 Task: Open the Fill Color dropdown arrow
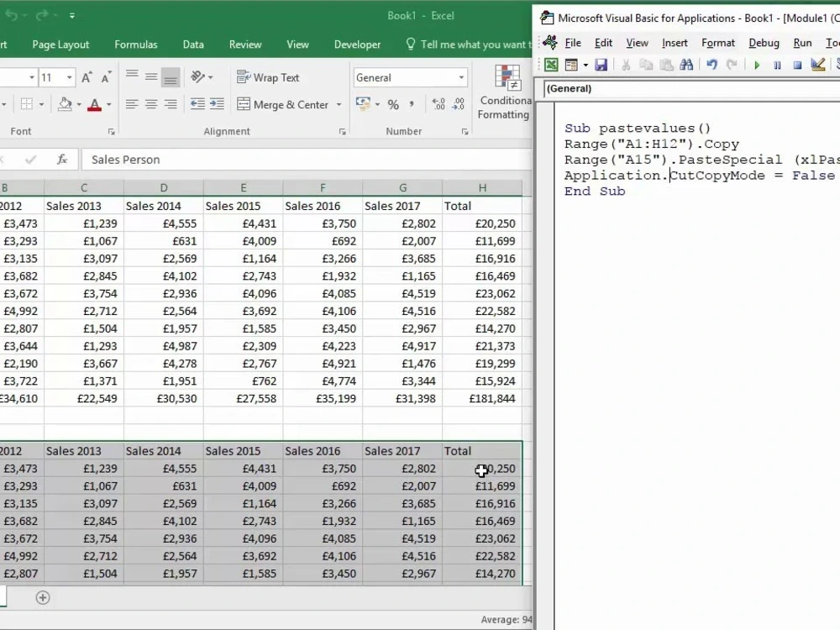click(x=79, y=104)
